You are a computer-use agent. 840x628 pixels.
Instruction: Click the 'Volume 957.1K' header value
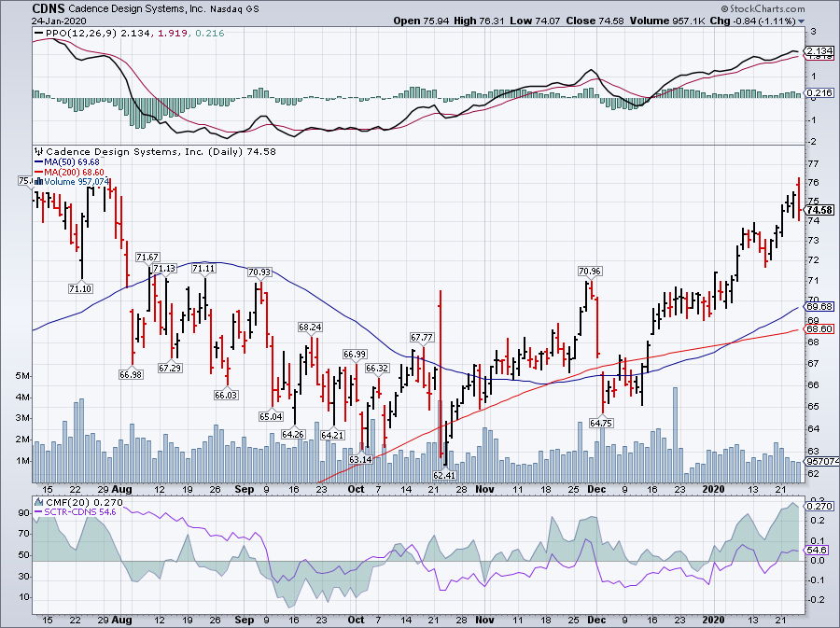click(x=667, y=21)
